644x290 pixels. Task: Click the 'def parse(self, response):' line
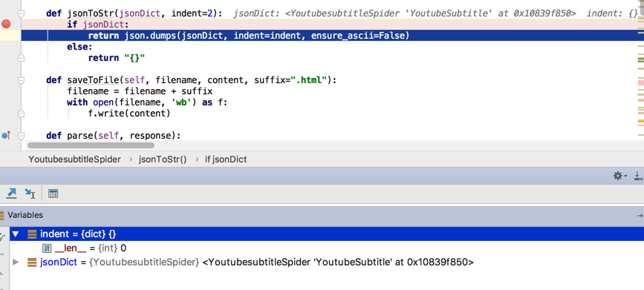coord(114,136)
